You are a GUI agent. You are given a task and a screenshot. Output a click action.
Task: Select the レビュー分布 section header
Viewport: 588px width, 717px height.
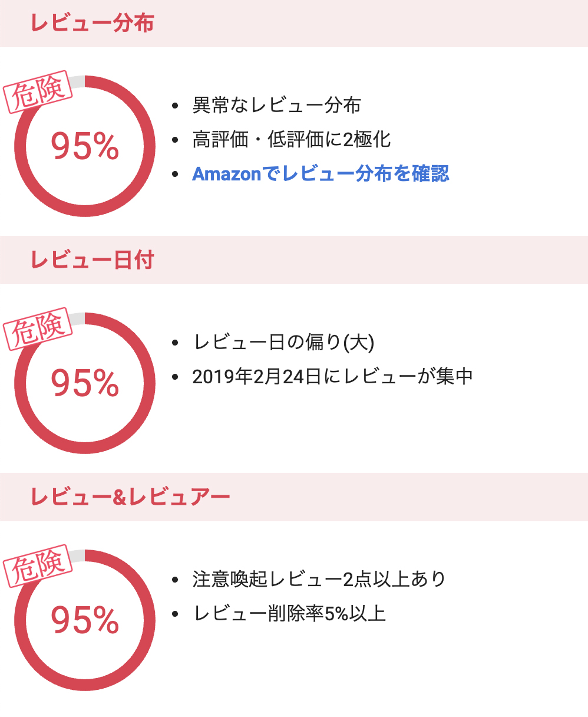92,23
